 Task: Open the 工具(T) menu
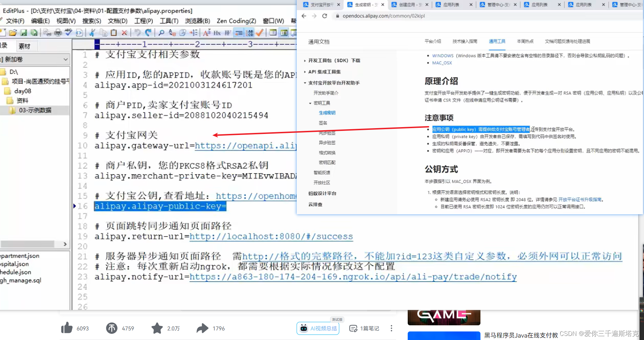click(x=169, y=21)
